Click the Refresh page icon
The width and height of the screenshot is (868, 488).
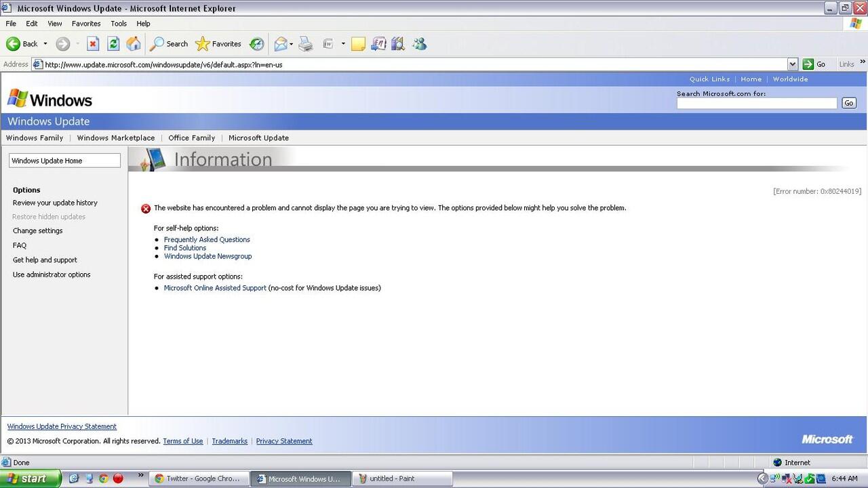pos(113,44)
